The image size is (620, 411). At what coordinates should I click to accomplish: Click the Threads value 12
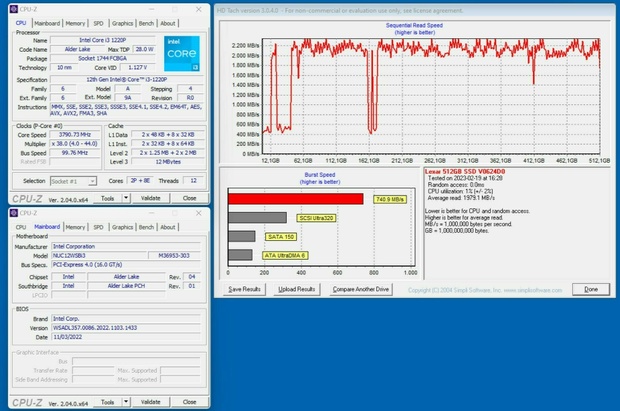193,181
